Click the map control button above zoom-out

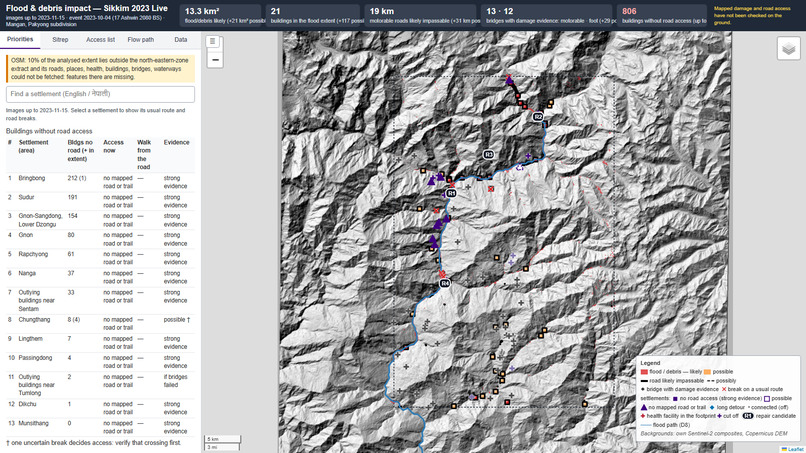pyautogui.click(x=213, y=41)
